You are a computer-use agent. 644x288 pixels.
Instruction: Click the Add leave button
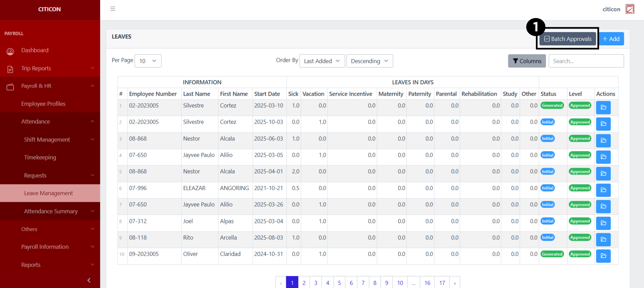pos(611,39)
